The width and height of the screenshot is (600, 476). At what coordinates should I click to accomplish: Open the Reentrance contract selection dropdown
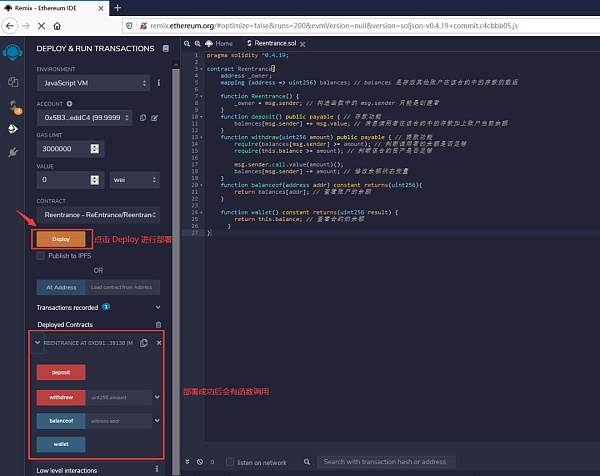click(98, 215)
